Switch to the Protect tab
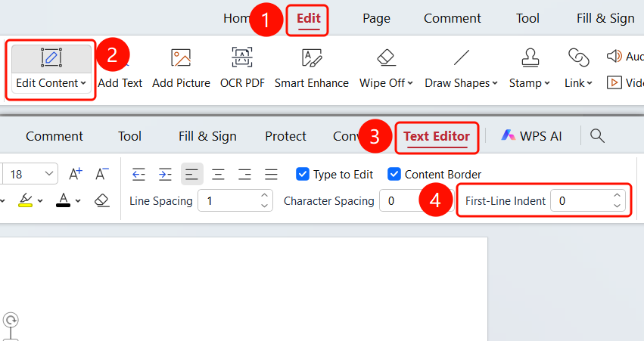The image size is (644, 341). (285, 136)
